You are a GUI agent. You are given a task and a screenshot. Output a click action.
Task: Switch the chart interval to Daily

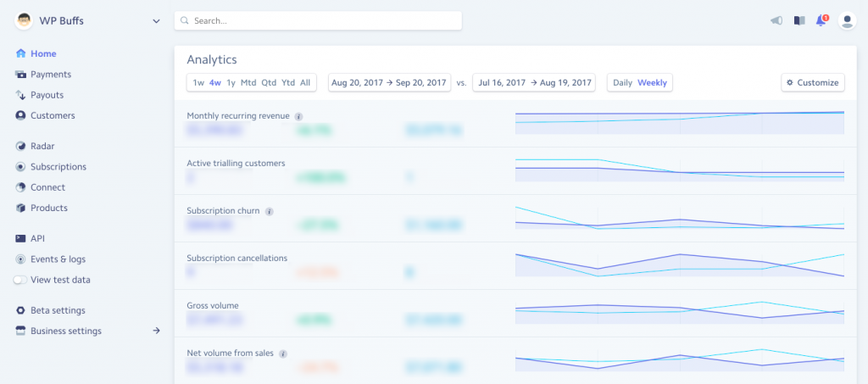(622, 83)
